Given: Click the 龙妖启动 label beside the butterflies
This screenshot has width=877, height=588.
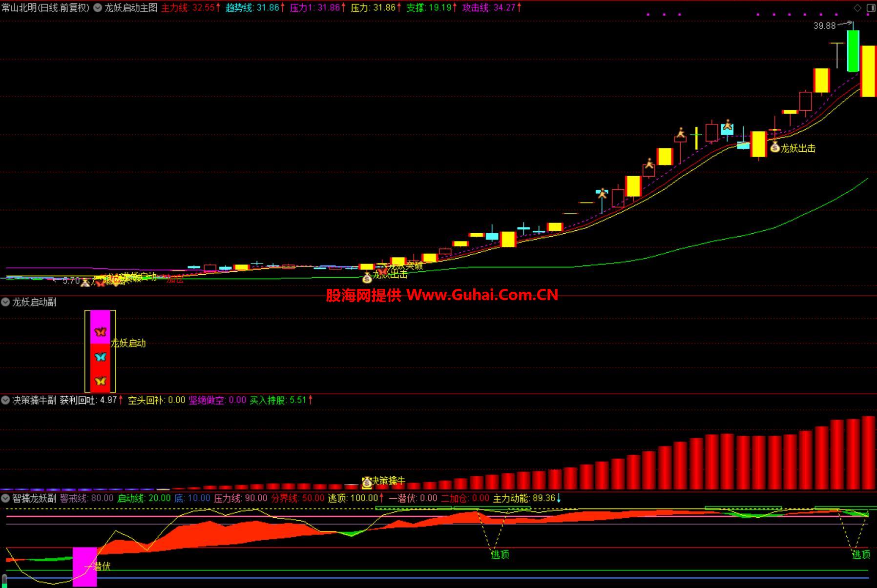Looking at the screenshot, I should click(x=128, y=343).
